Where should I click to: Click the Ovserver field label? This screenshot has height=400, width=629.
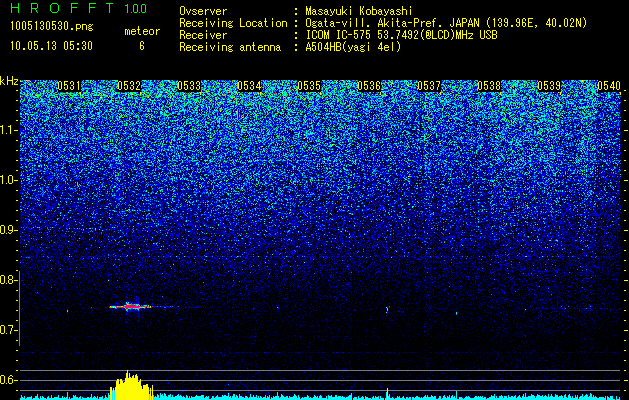[203, 11]
